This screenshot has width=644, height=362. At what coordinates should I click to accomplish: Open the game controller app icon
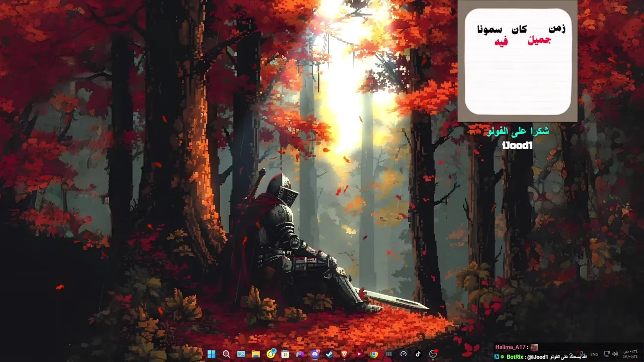pos(300,354)
